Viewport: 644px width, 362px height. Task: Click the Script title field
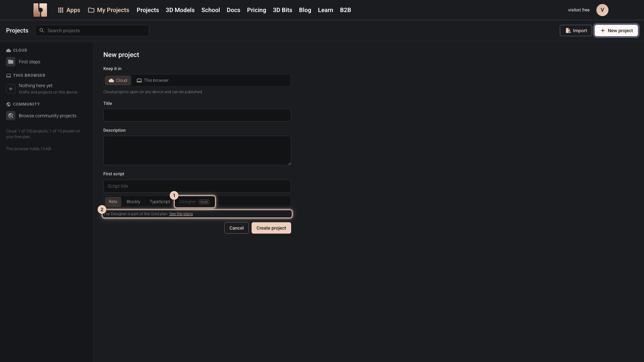click(197, 186)
